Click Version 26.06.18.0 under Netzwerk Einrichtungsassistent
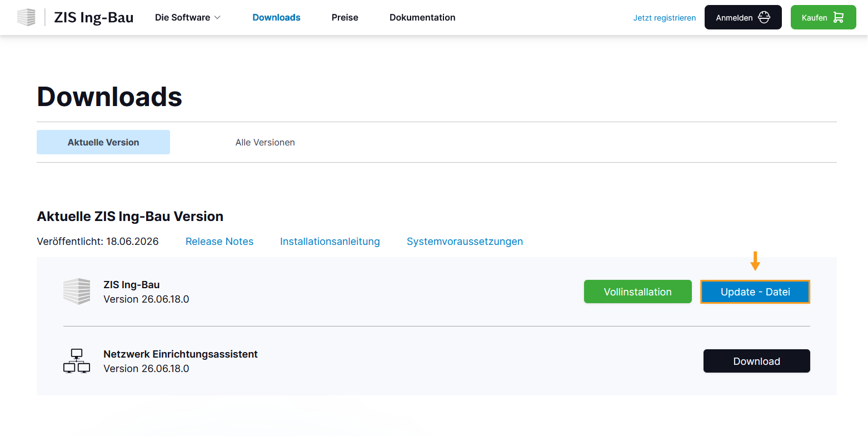Image resolution: width=868 pixels, height=437 pixels. tap(146, 369)
